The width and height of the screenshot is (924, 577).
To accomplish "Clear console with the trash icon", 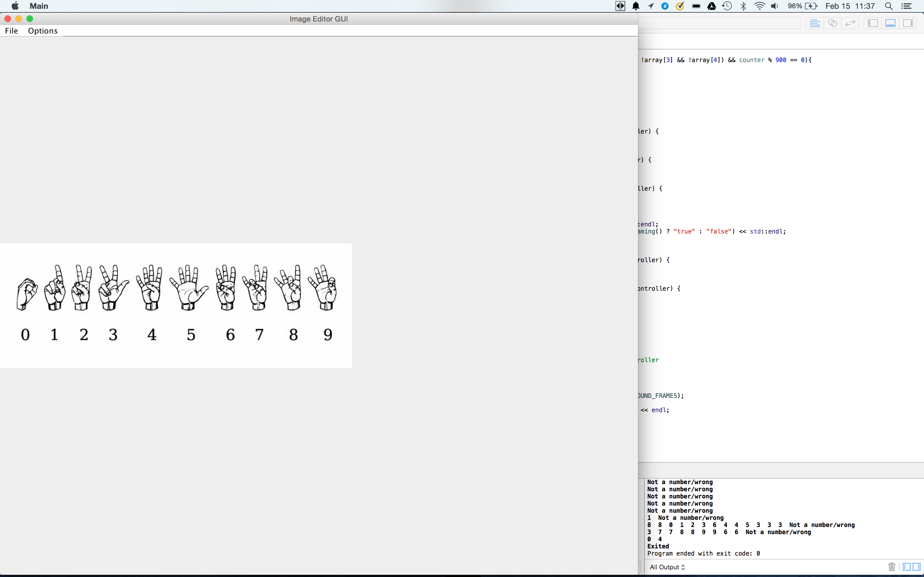I will pyautogui.click(x=892, y=567).
